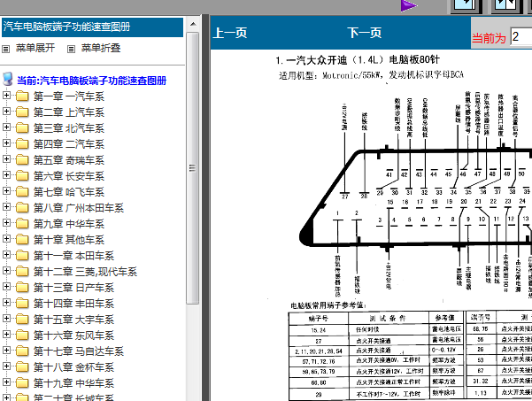
Task: Click the 菜单折叠 menu collapse icon
Action: point(71,49)
